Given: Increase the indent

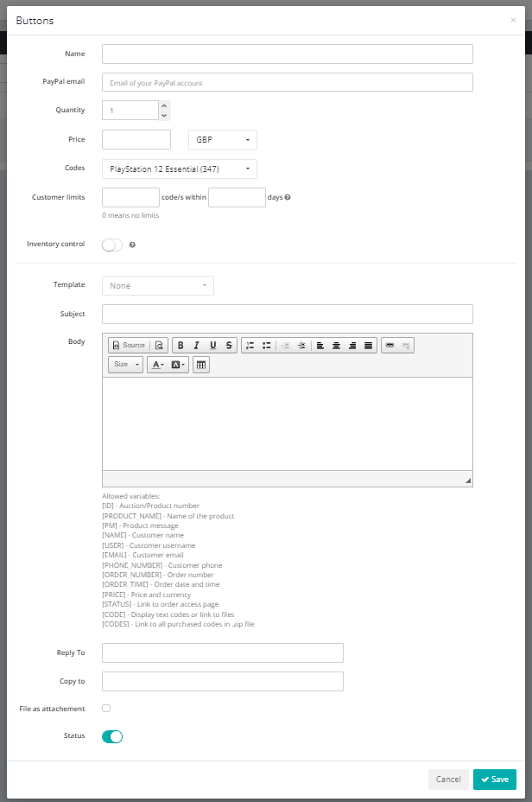Looking at the screenshot, I should 301,345.
